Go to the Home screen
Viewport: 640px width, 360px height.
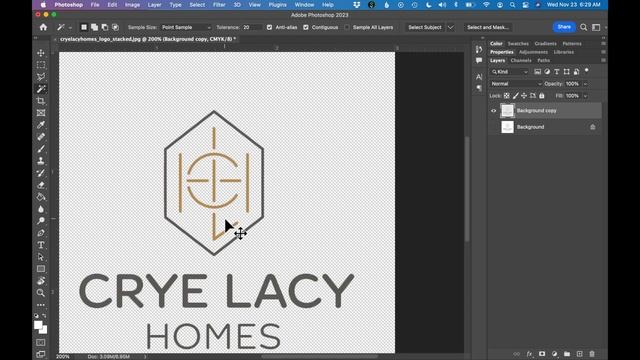pos(43,27)
